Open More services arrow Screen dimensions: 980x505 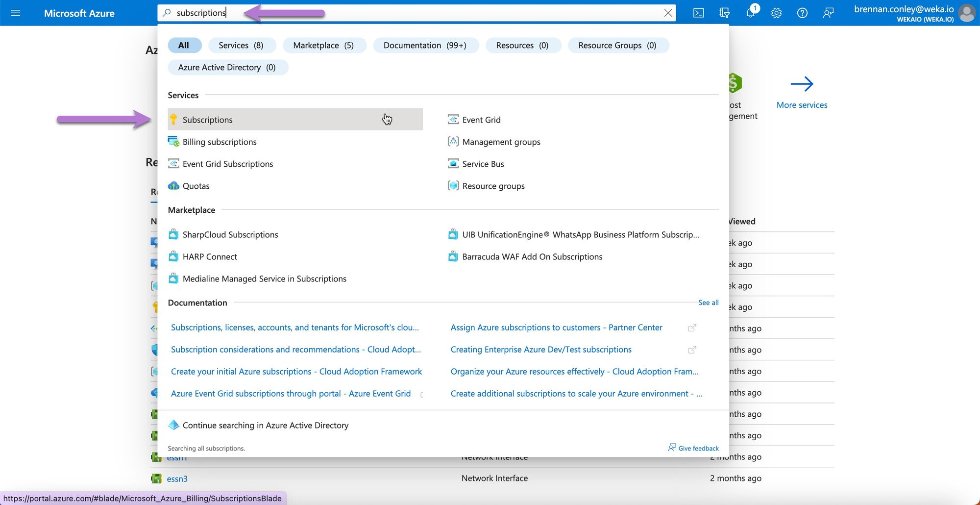point(802,84)
